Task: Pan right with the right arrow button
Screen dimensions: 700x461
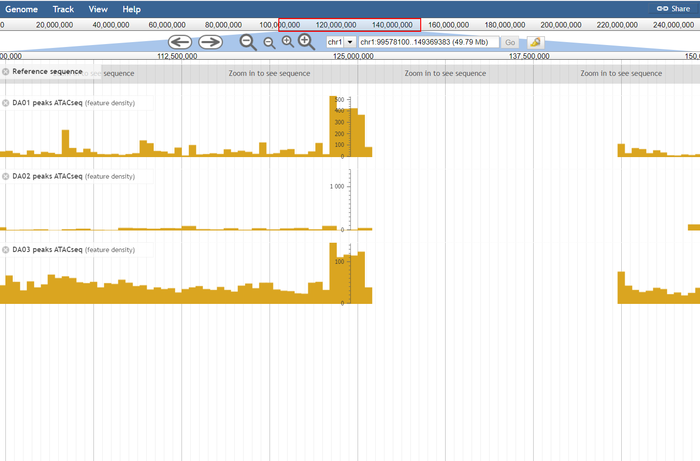Action: (x=210, y=42)
